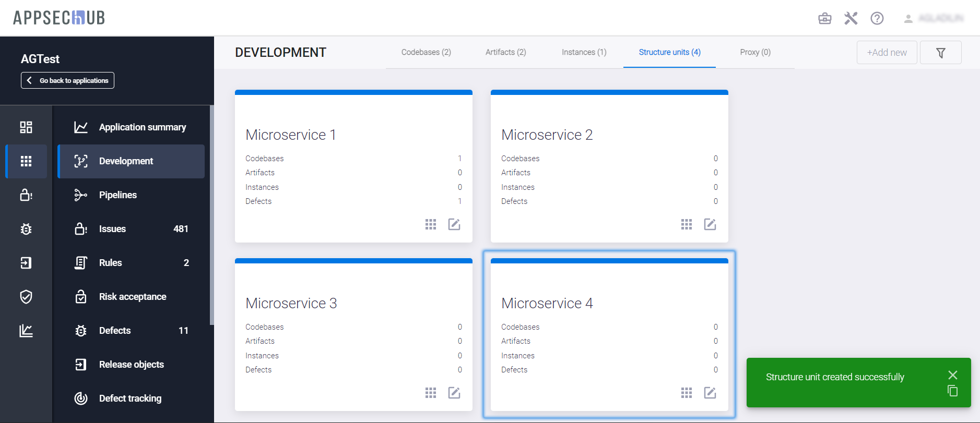Edit Microservice 1 using pencil icon

454,224
